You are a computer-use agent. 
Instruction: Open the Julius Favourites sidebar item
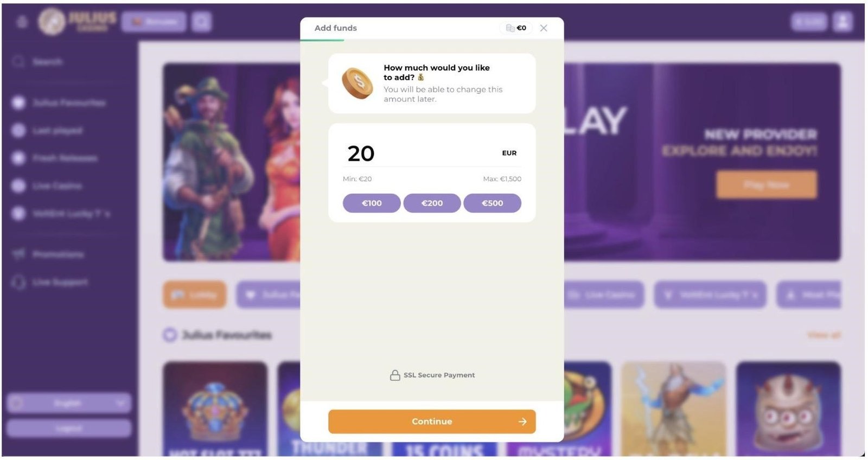[60, 103]
